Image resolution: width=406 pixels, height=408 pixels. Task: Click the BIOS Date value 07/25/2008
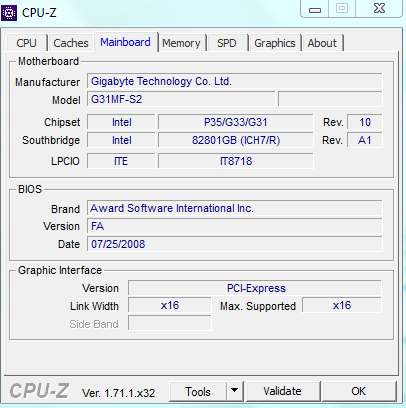(x=235, y=244)
